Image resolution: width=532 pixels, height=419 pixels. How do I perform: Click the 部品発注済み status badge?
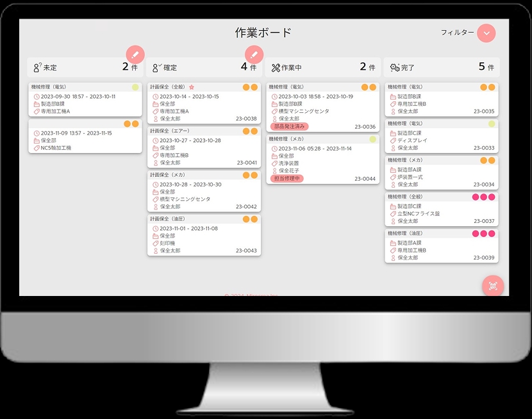[290, 126]
